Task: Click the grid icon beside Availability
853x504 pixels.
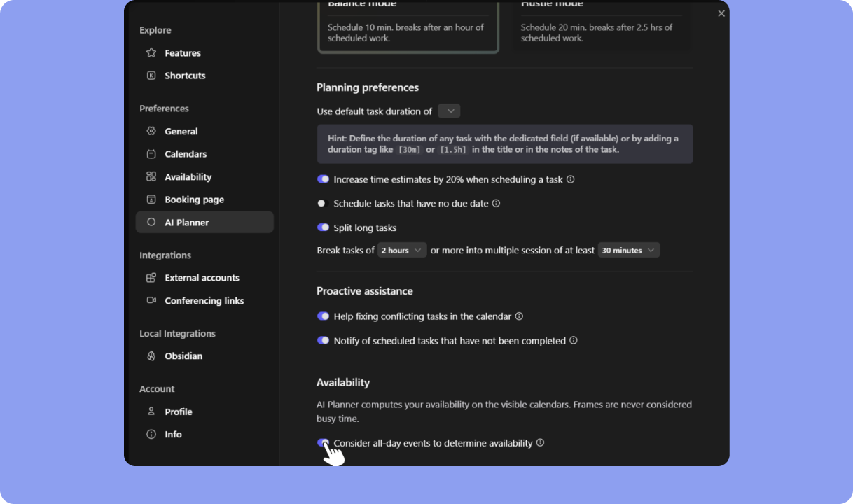Action: 151,176
